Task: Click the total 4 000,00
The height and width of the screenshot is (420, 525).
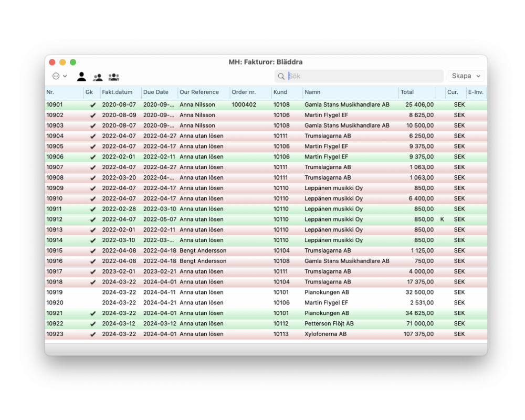Action: 421,271
